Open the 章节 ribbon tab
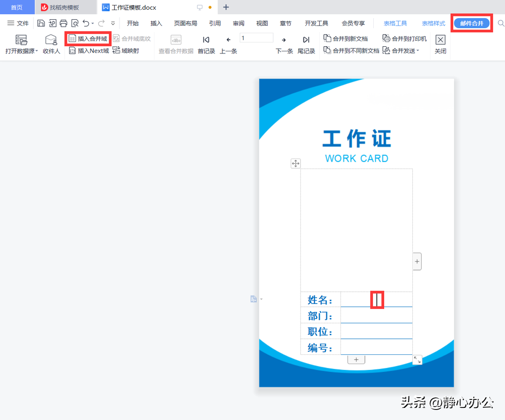 [x=285, y=23]
